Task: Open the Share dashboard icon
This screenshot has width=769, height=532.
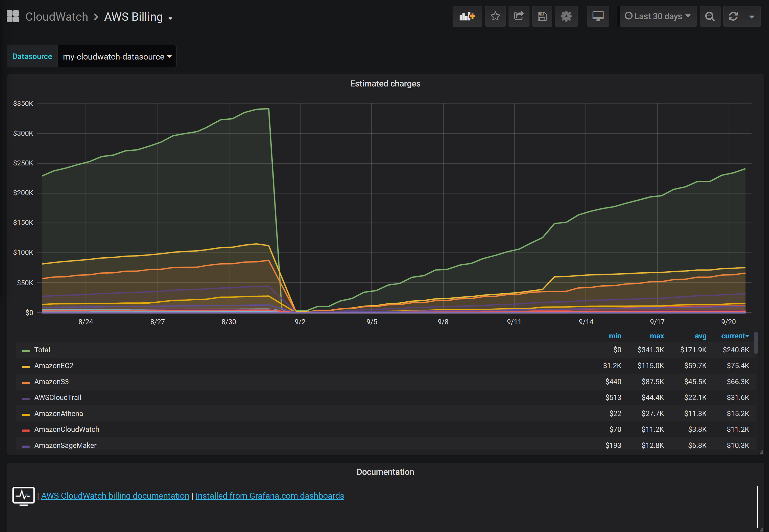Action: pyautogui.click(x=519, y=16)
